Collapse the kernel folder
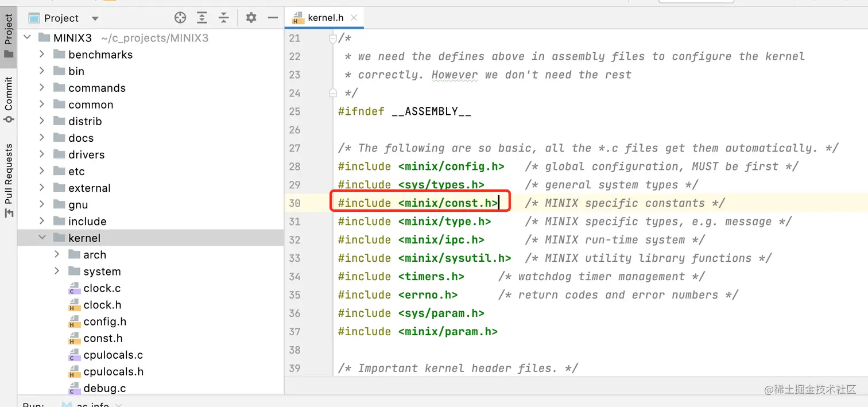 click(42, 238)
